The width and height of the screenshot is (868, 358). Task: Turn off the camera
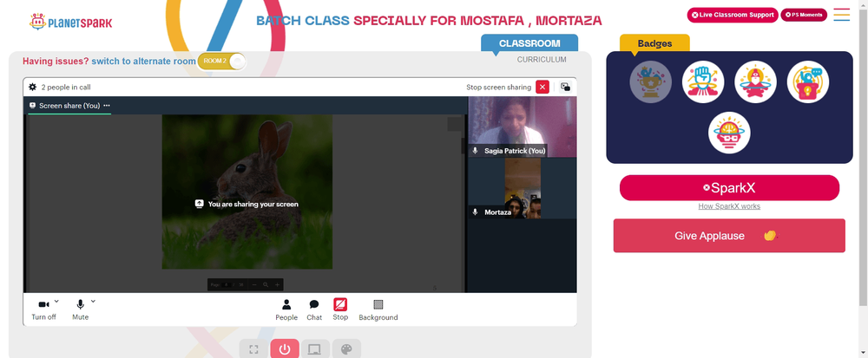(43, 309)
